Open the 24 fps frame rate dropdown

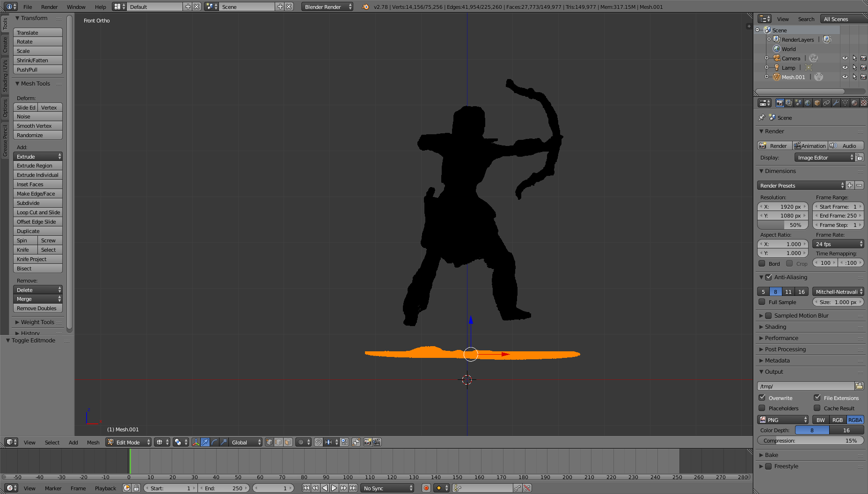838,244
